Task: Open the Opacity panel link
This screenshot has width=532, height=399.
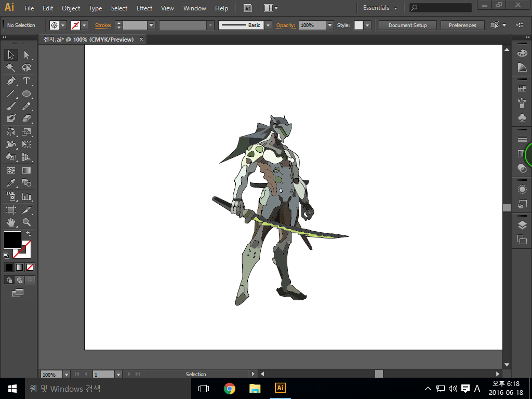Action: [286, 25]
